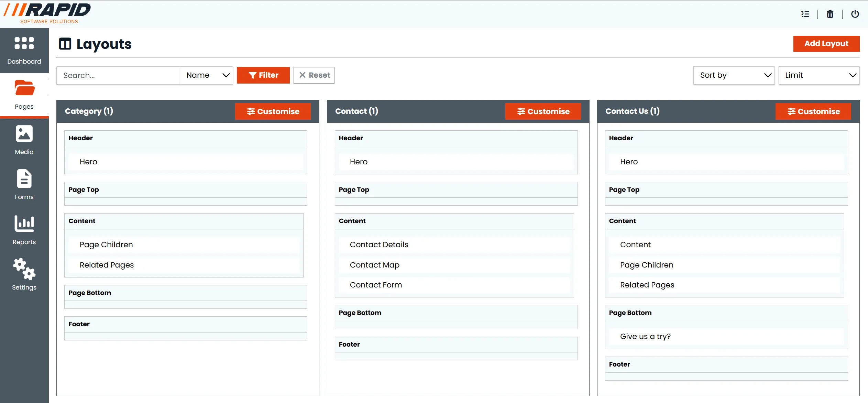Customise the Category layout
The image size is (868, 403).
click(272, 111)
